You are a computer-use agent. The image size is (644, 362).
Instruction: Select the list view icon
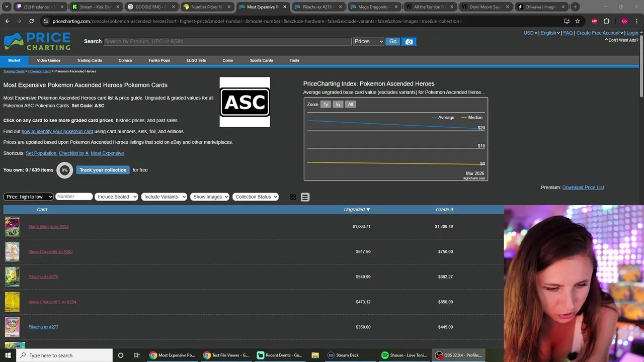point(305,197)
